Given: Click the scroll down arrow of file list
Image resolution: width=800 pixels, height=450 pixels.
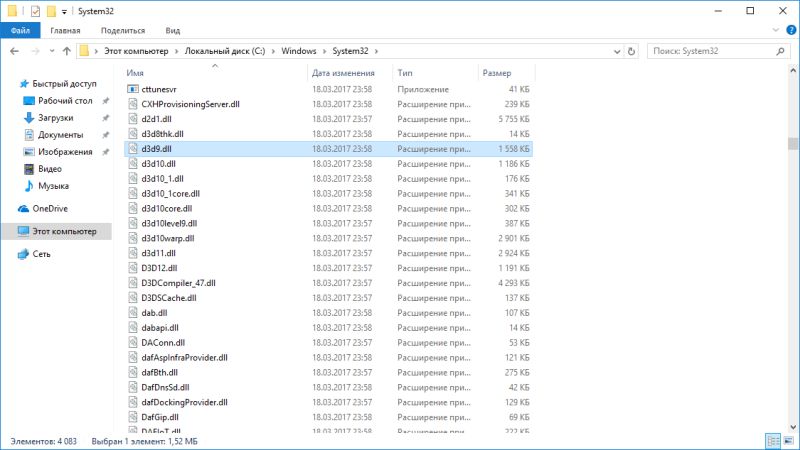Looking at the screenshot, I should pos(792,427).
